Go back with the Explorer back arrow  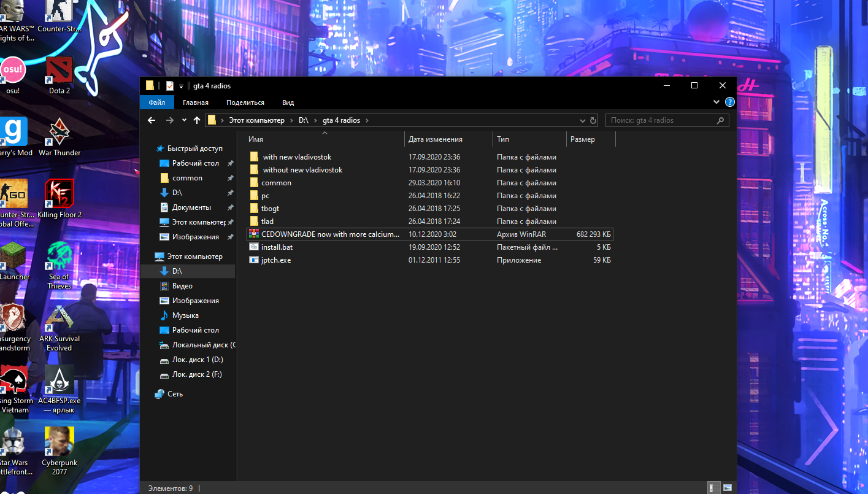point(152,120)
